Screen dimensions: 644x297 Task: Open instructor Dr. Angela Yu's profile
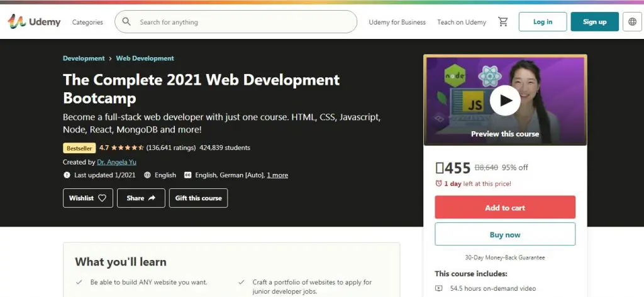click(x=117, y=162)
